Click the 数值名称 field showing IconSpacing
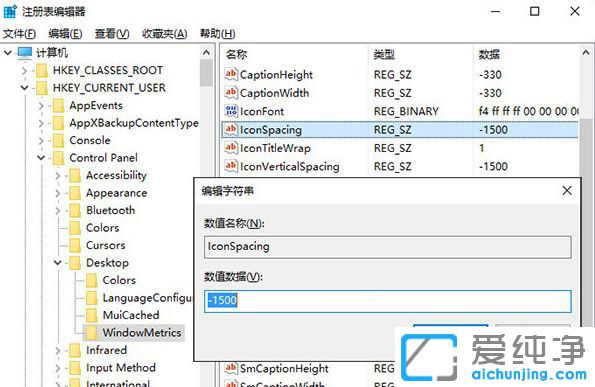This screenshot has width=595, height=387. click(387, 247)
